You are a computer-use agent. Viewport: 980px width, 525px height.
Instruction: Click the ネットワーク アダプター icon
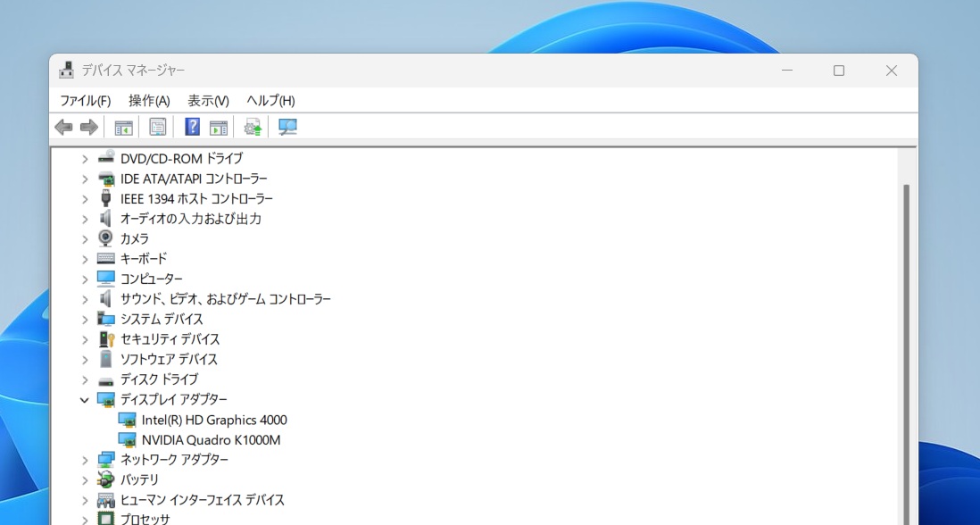[106, 459]
